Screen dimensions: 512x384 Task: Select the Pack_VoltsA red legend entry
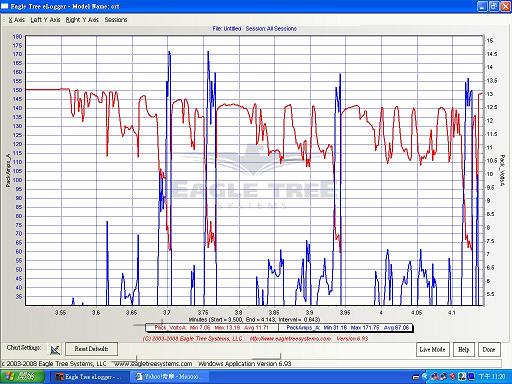[212, 328]
